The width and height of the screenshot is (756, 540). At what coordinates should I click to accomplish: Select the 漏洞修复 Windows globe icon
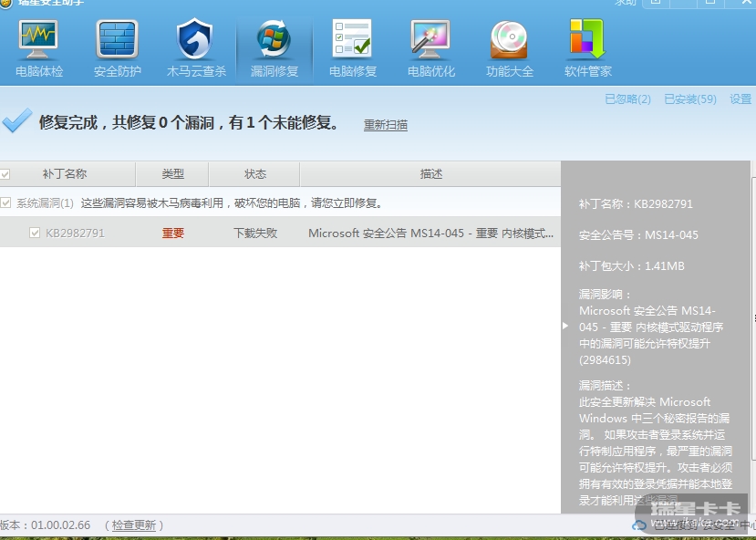point(274,38)
